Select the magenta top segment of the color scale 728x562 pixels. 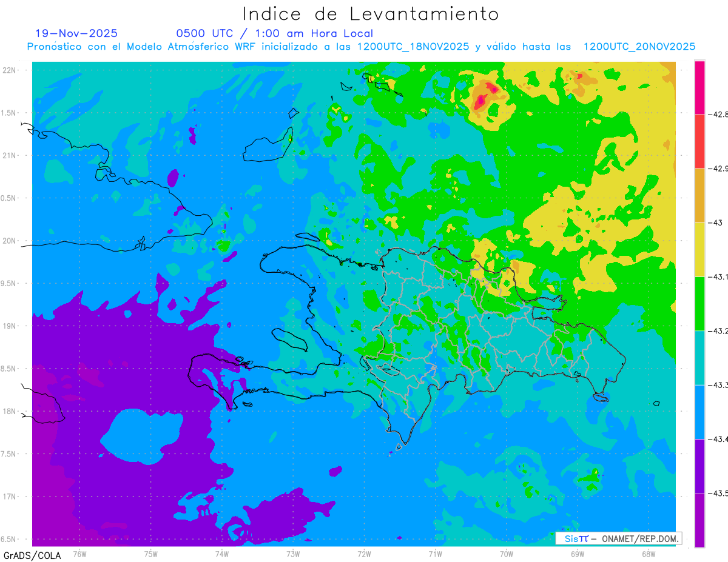699,87
